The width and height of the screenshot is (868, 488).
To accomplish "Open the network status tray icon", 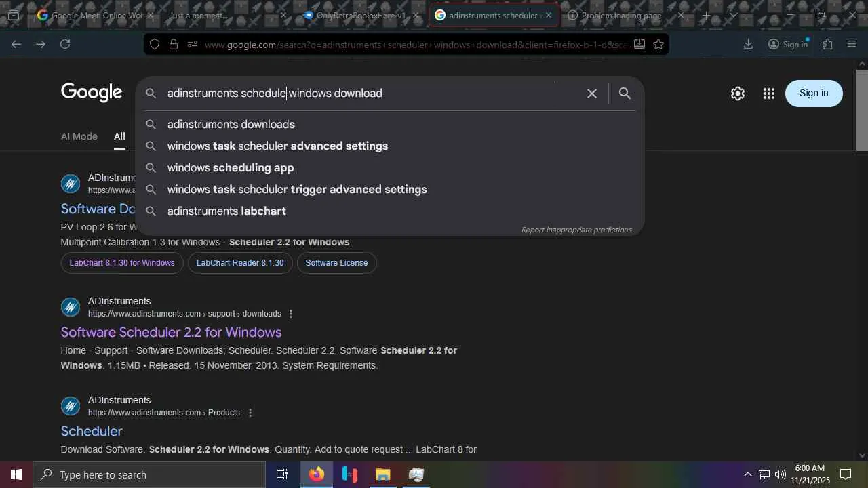I will (x=764, y=474).
